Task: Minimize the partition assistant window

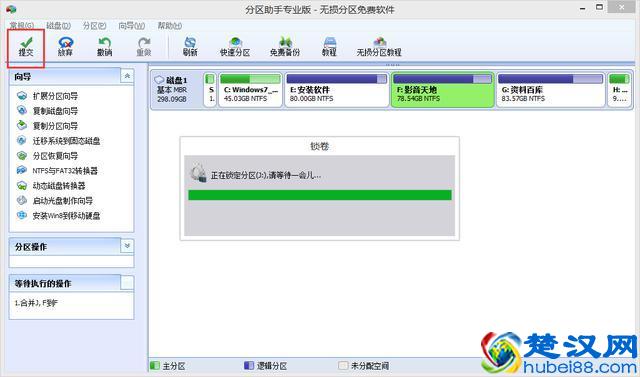Action: click(x=582, y=8)
